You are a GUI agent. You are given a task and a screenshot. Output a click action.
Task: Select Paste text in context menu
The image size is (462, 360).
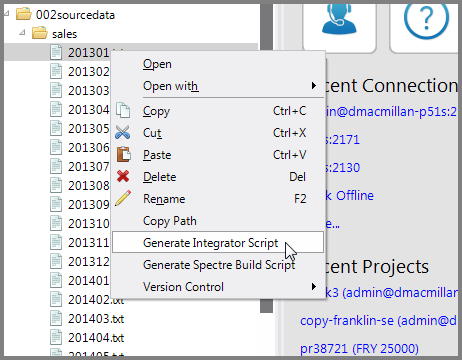(x=157, y=155)
